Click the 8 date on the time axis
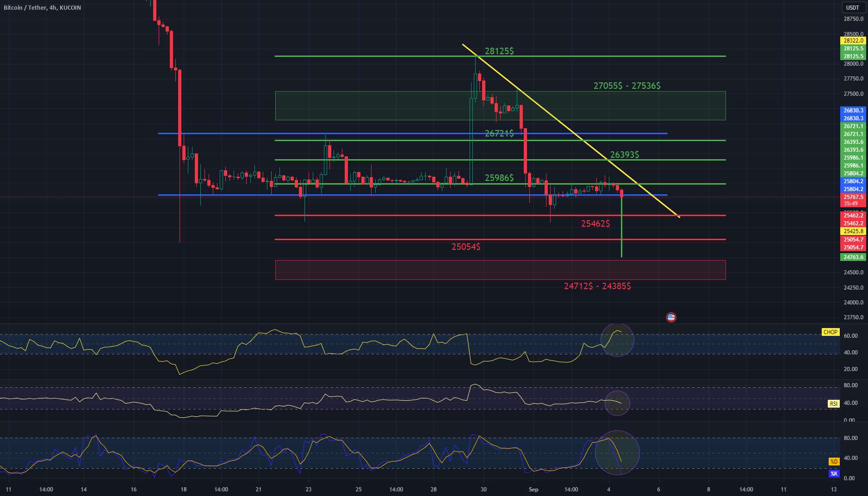Image resolution: width=868 pixels, height=496 pixels. point(708,489)
